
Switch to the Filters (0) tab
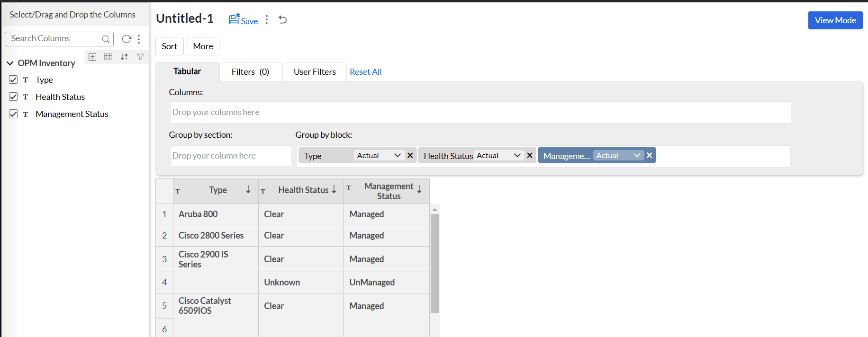(250, 72)
